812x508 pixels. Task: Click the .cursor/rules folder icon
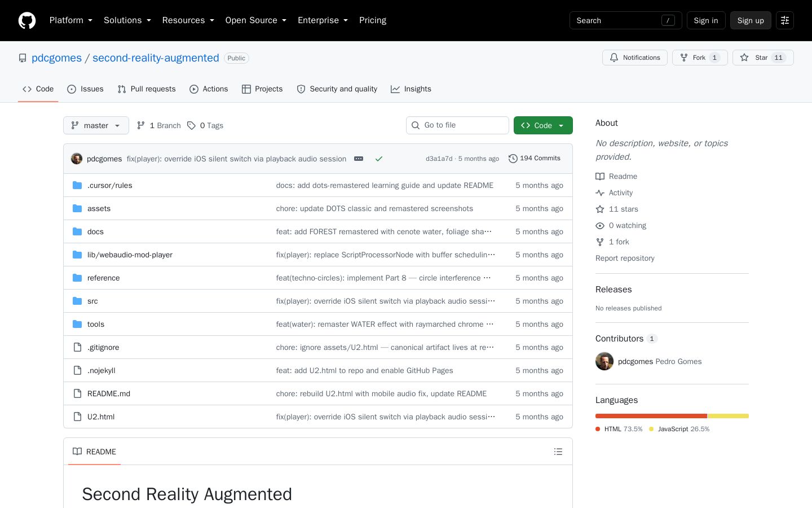[x=77, y=185]
